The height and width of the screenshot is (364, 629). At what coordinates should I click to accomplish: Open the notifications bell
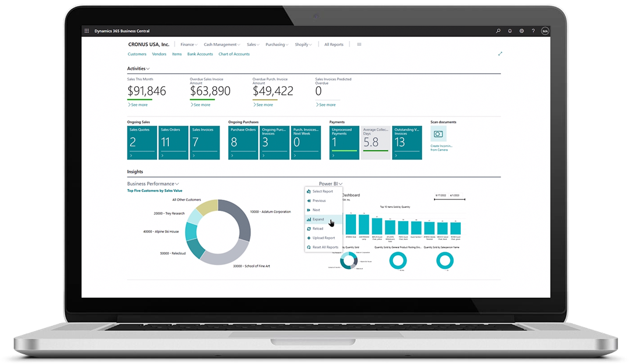point(510,31)
